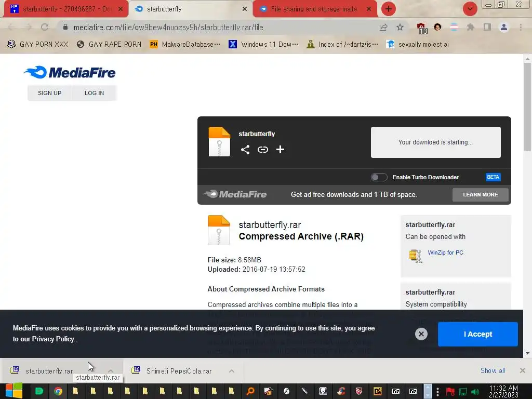532x399 pixels.
Task: Close the File sharing and storage tab
Action: pos(369,9)
